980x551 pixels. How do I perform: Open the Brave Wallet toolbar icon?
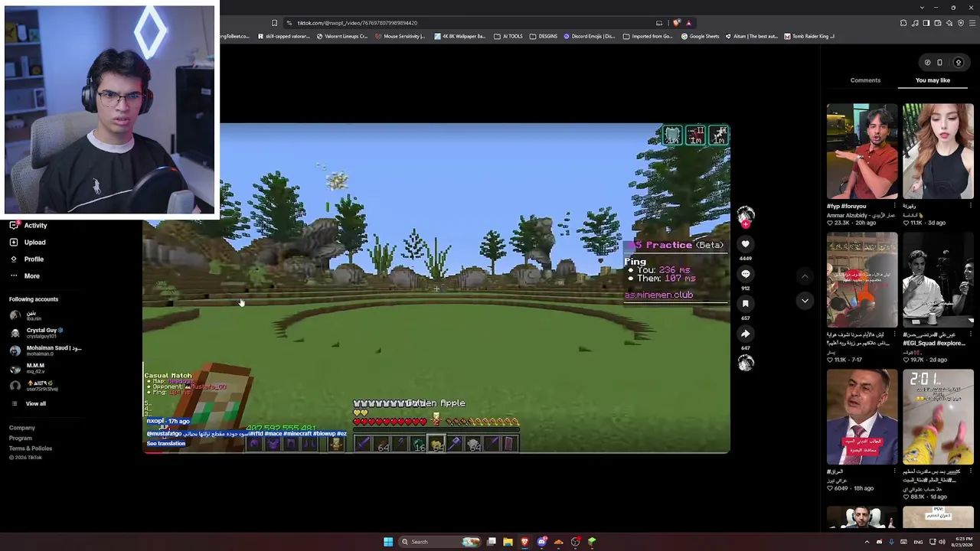click(x=938, y=23)
